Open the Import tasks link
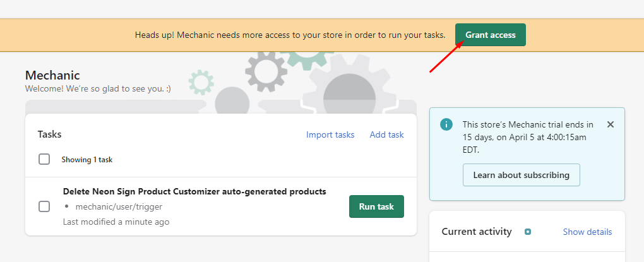Screen dimensions: 644x262 point(330,134)
